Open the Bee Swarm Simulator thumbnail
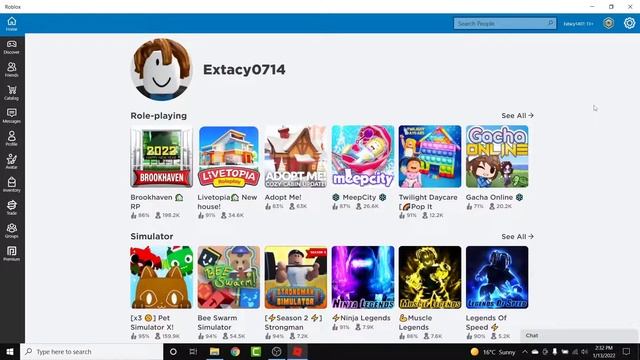The height and width of the screenshot is (360, 640). (x=229, y=277)
